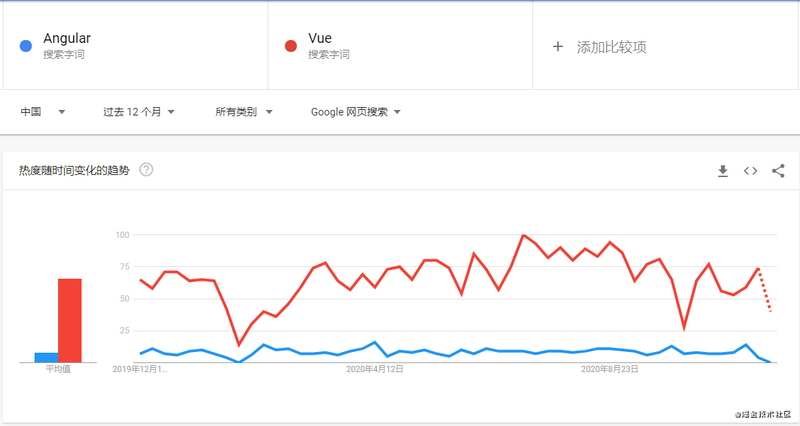Image resolution: width=800 pixels, height=426 pixels.
Task: Download the trend chart data
Action: [x=722, y=171]
